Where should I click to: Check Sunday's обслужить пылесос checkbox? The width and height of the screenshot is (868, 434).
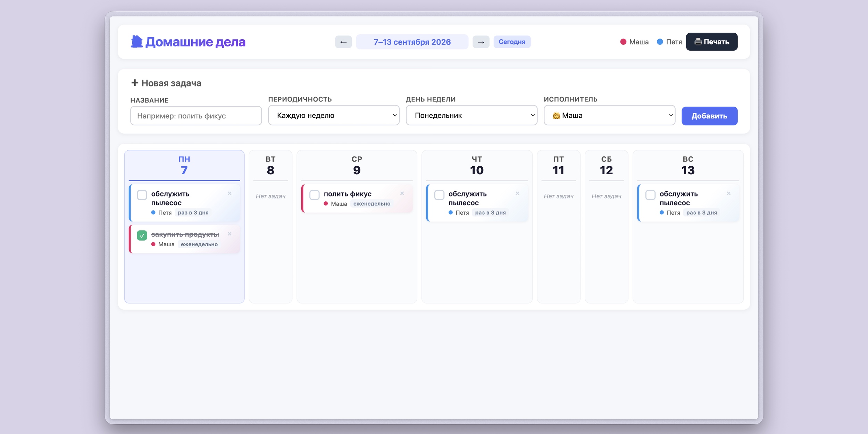[x=650, y=195]
